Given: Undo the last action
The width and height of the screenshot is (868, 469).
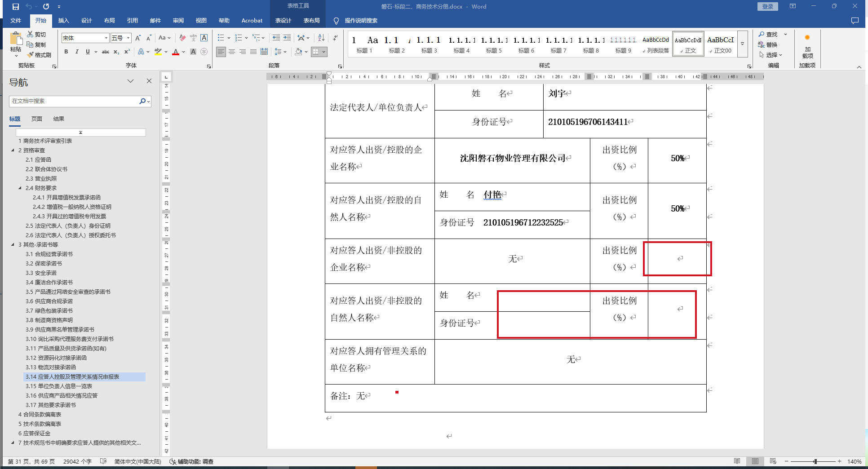Looking at the screenshot, I should [x=29, y=7].
